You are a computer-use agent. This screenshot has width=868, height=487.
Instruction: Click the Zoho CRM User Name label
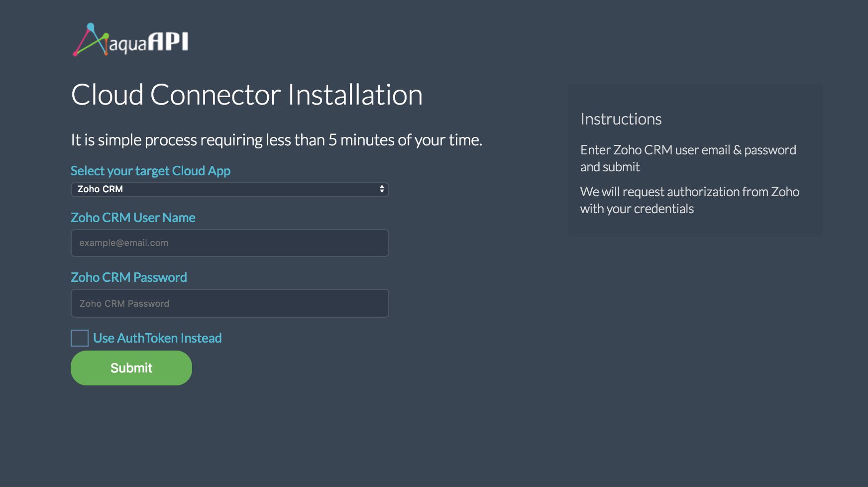pyautogui.click(x=133, y=218)
